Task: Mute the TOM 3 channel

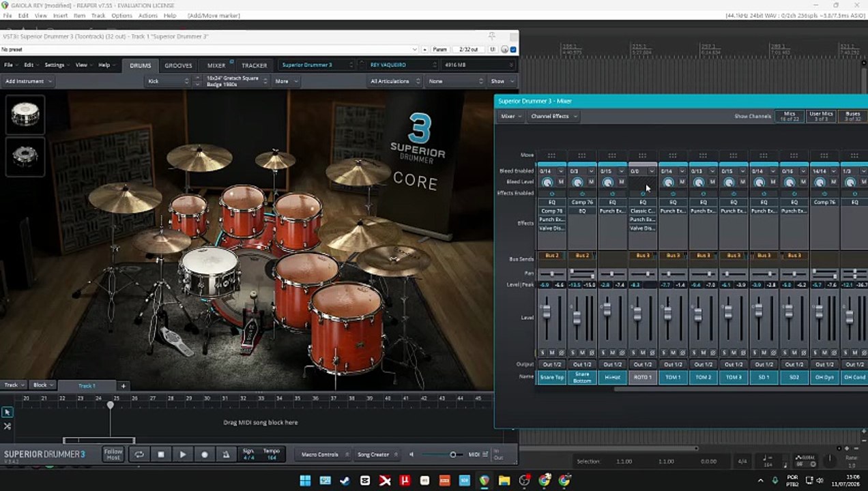Action: pos(734,353)
